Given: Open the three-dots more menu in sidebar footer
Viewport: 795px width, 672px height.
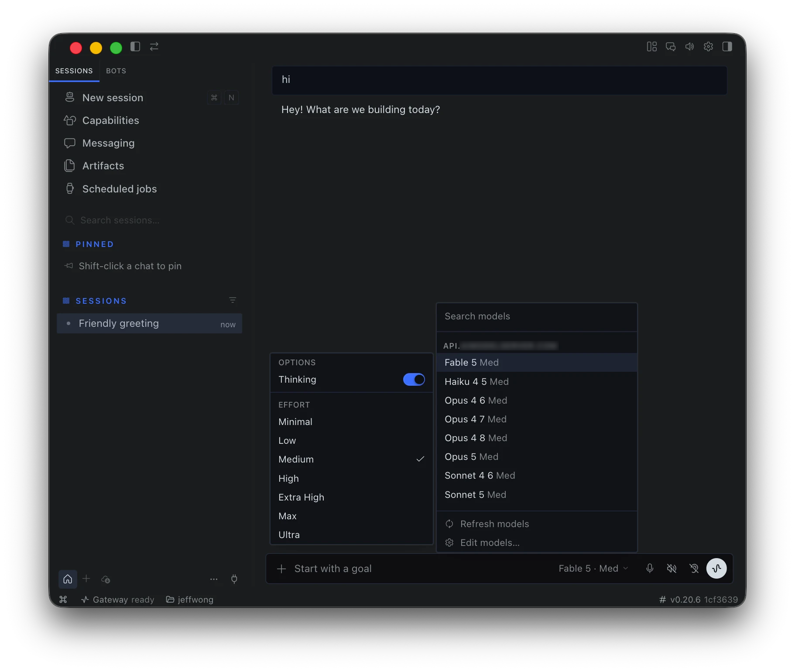Looking at the screenshot, I should tap(214, 579).
